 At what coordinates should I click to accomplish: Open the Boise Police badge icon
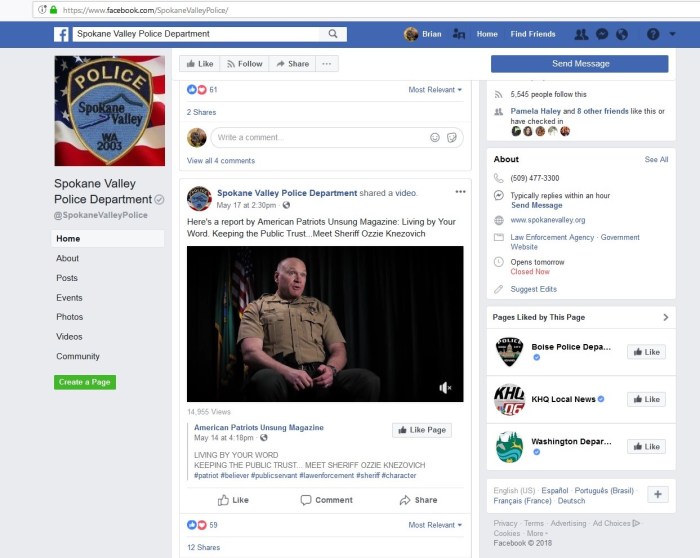tap(509, 352)
